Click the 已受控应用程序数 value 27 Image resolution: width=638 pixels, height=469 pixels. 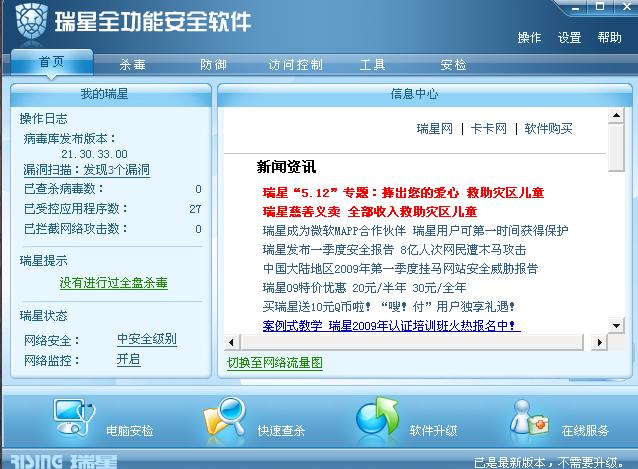click(x=195, y=209)
